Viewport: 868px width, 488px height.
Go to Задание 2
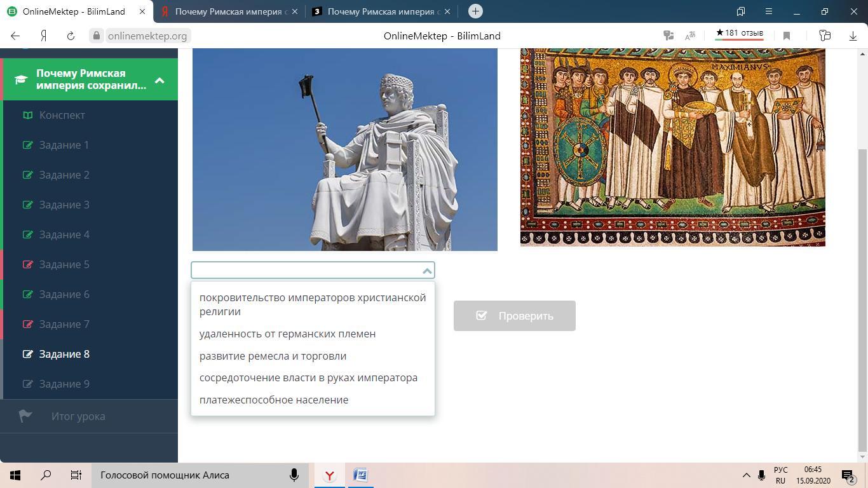[64, 175]
